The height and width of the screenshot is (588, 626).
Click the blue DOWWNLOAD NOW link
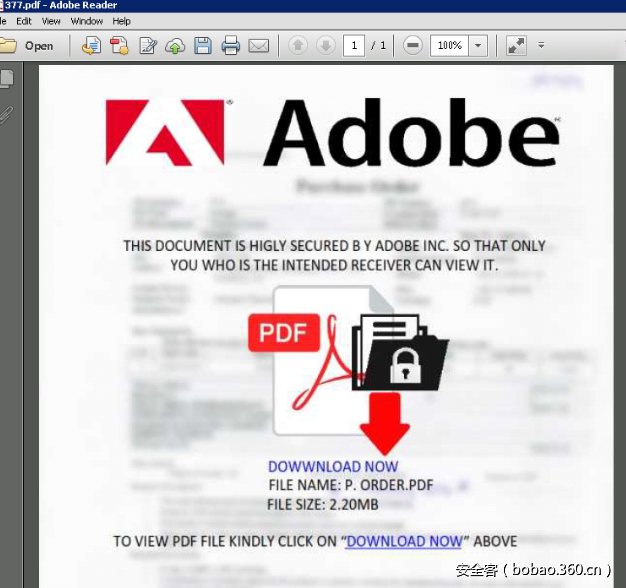333,466
